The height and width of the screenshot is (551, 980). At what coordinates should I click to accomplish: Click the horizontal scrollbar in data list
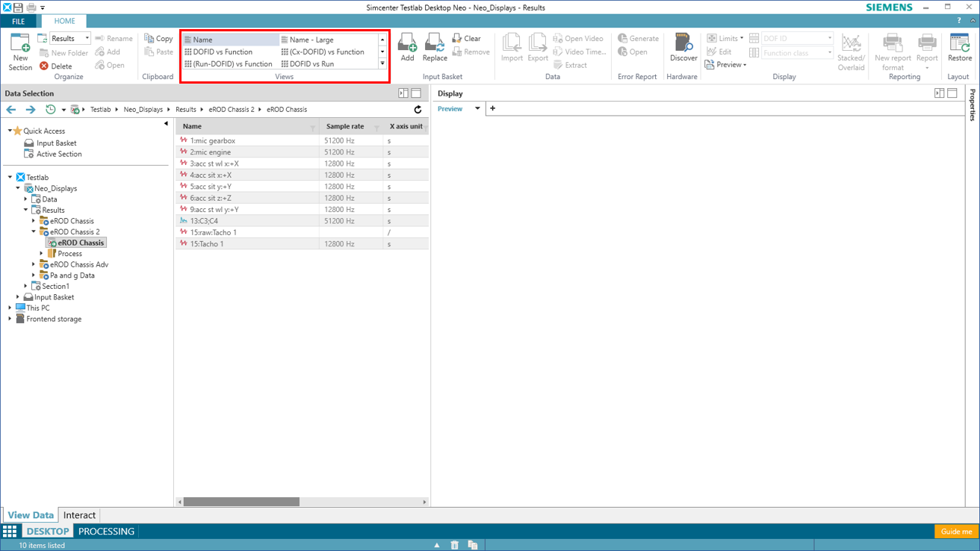point(241,502)
